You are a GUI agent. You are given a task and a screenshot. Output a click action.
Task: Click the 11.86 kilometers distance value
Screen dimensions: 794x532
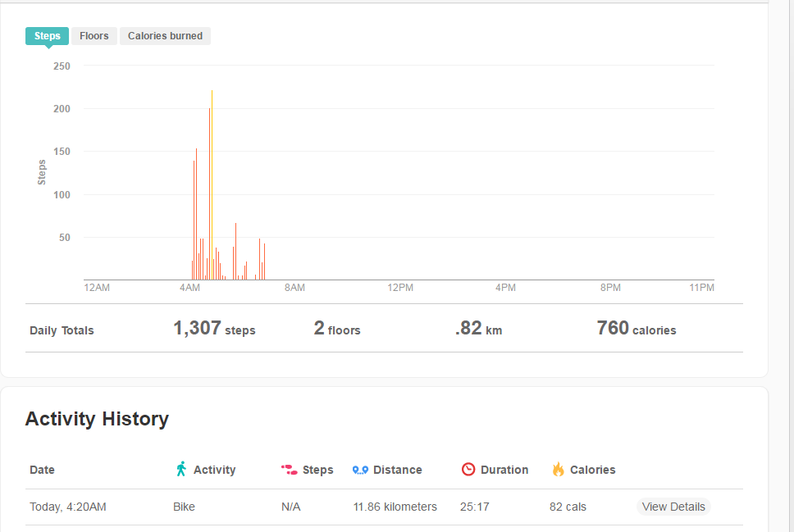click(395, 507)
